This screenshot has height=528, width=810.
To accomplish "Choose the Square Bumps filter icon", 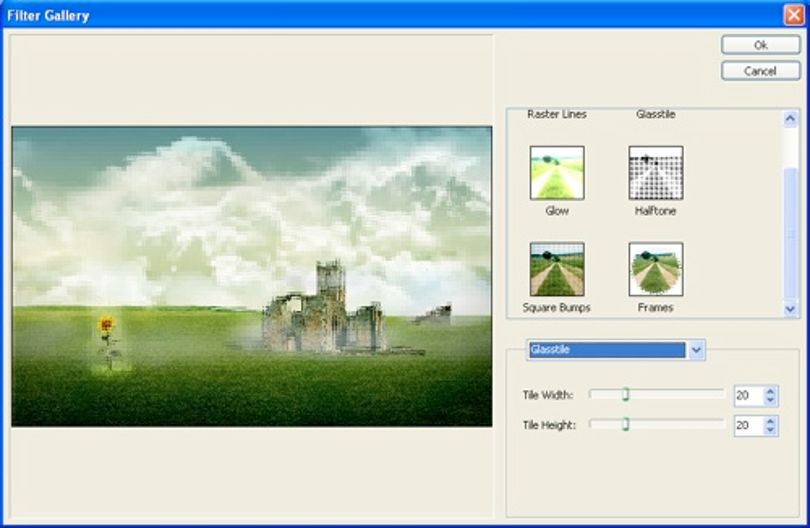I will pos(557,269).
